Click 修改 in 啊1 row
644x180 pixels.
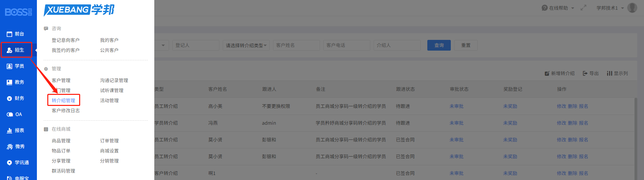[x=561, y=173]
